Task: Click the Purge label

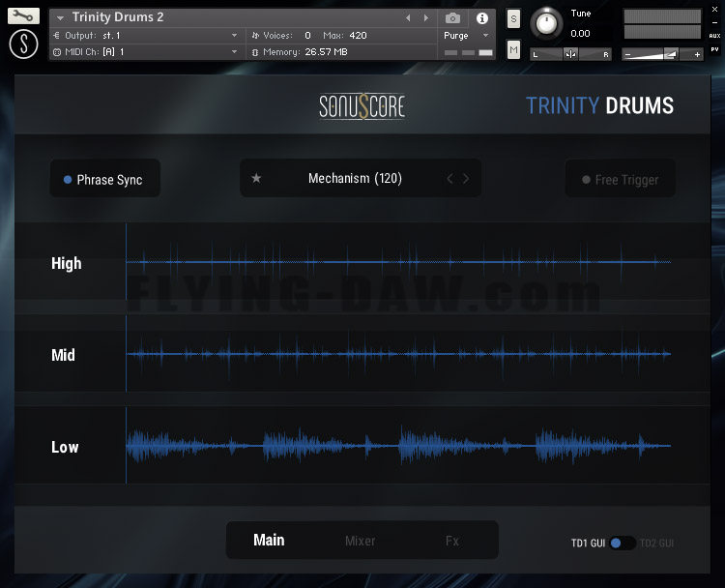Action: pyautogui.click(x=456, y=35)
